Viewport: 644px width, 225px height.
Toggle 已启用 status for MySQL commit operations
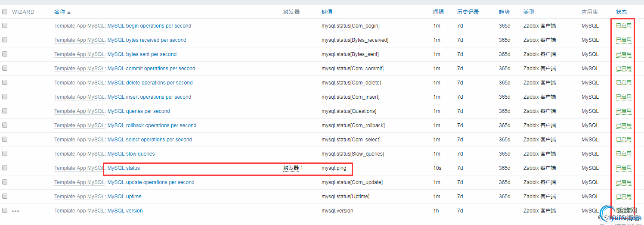tap(623, 69)
